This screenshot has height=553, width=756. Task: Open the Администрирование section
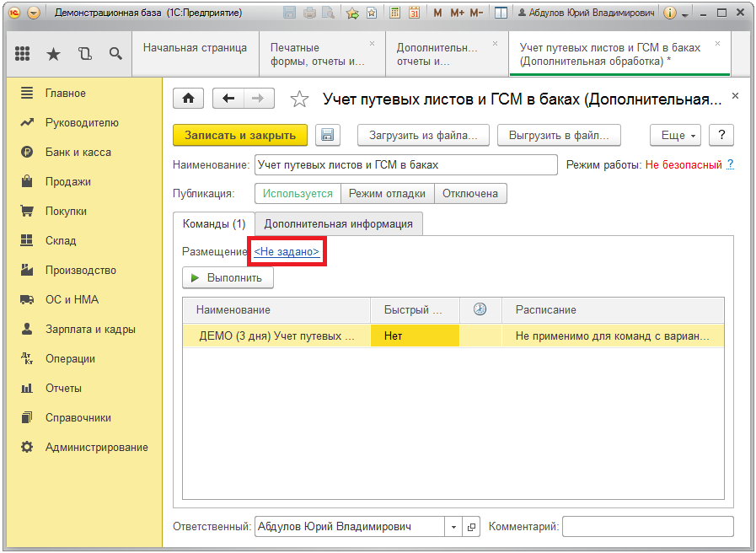click(x=96, y=448)
